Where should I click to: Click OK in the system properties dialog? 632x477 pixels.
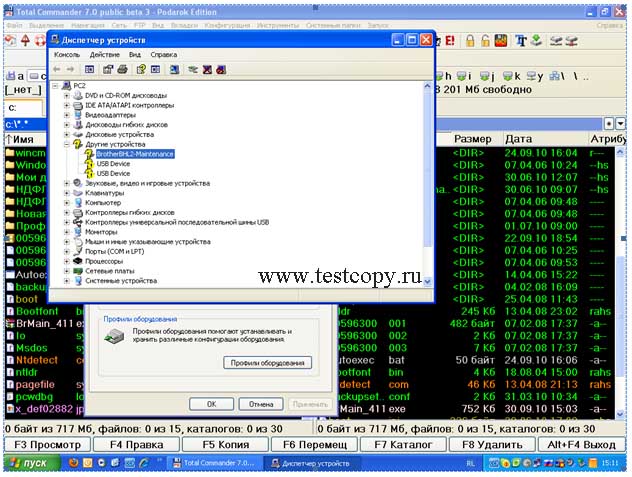[x=212, y=404]
